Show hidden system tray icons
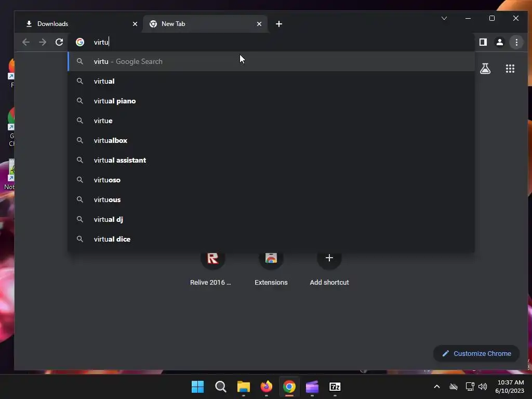 pos(437,387)
